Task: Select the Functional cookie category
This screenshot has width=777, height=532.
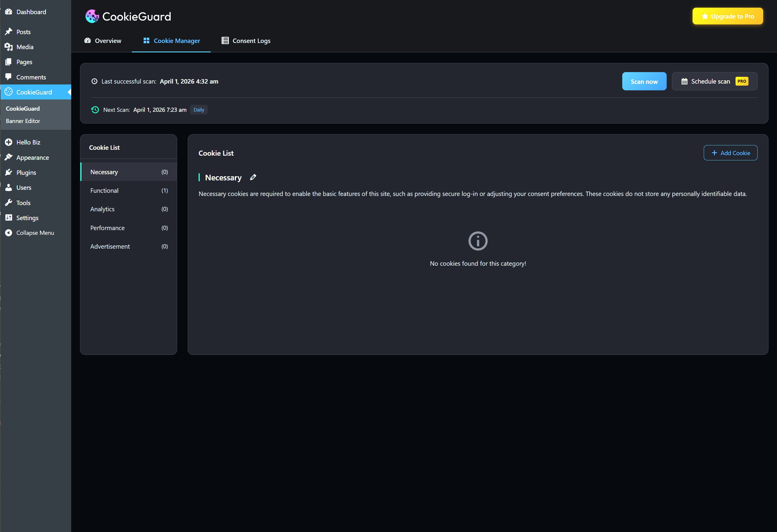Action: tap(105, 190)
